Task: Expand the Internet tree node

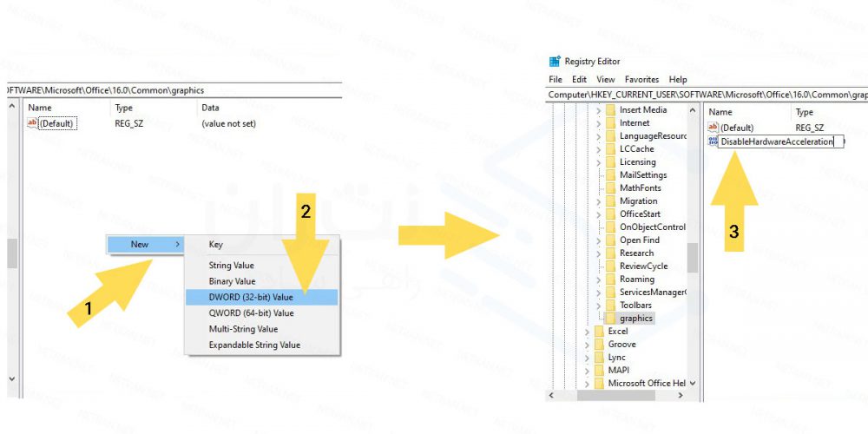Action: tap(598, 123)
